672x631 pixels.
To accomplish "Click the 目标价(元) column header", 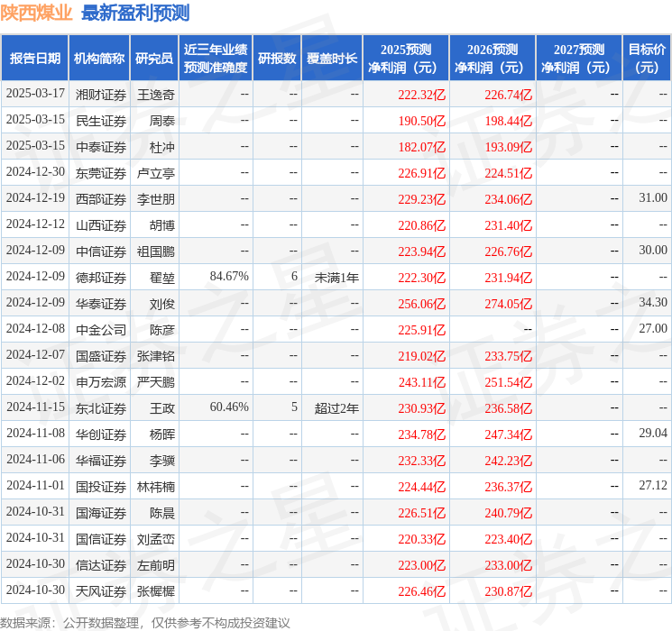I will (x=647, y=59).
